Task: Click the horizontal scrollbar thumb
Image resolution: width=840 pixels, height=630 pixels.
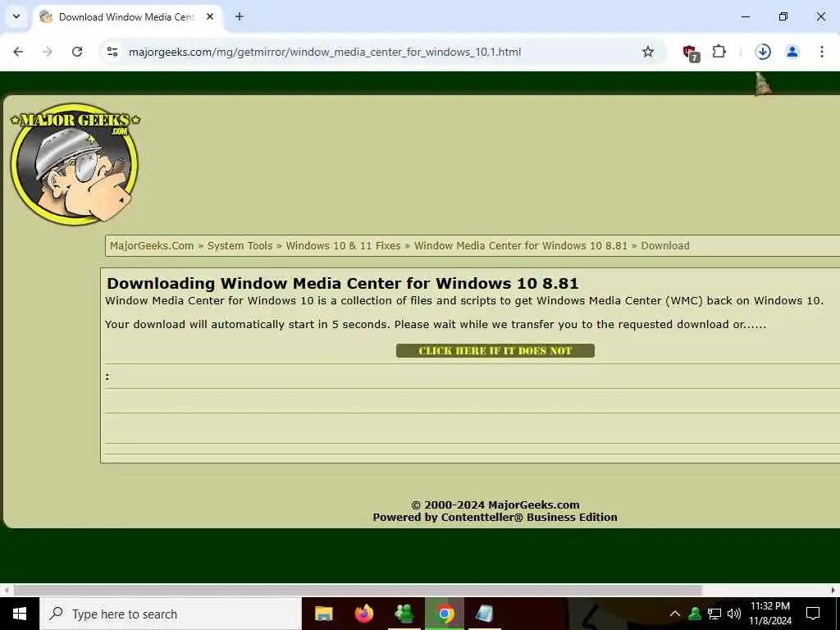Action: 358,590
